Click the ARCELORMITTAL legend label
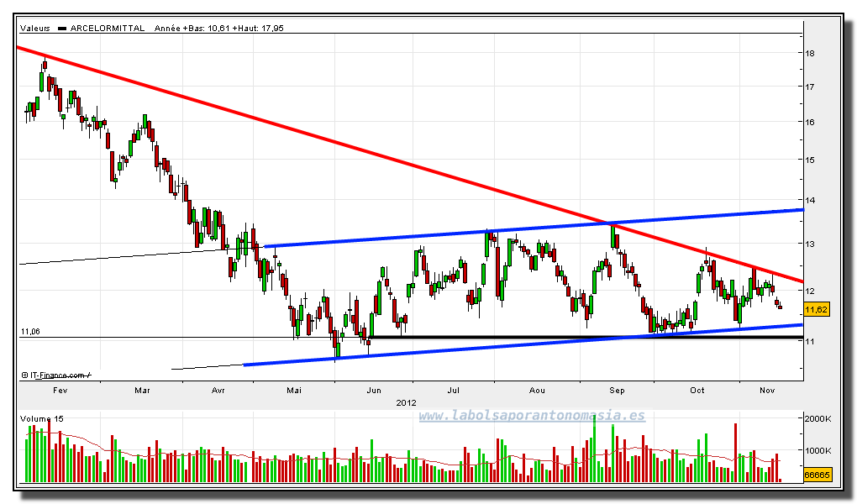857x504 pixels. pyautogui.click(x=108, y=28)
